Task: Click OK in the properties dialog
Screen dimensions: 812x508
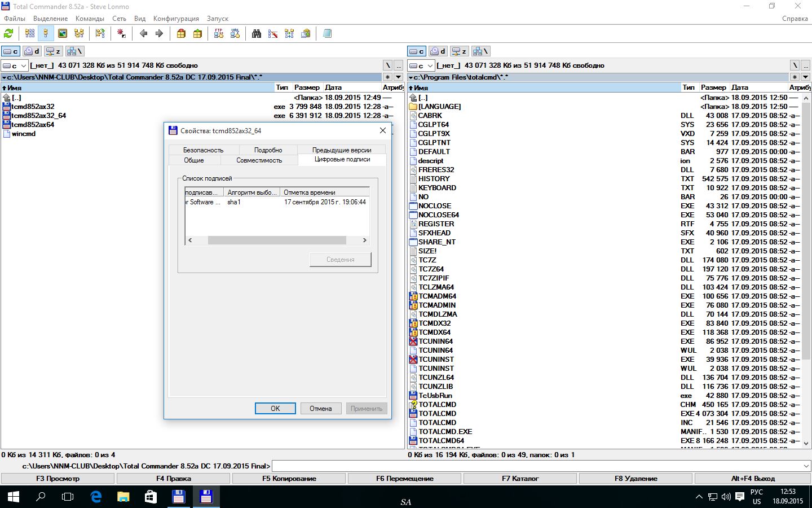Action: [275, 409]
